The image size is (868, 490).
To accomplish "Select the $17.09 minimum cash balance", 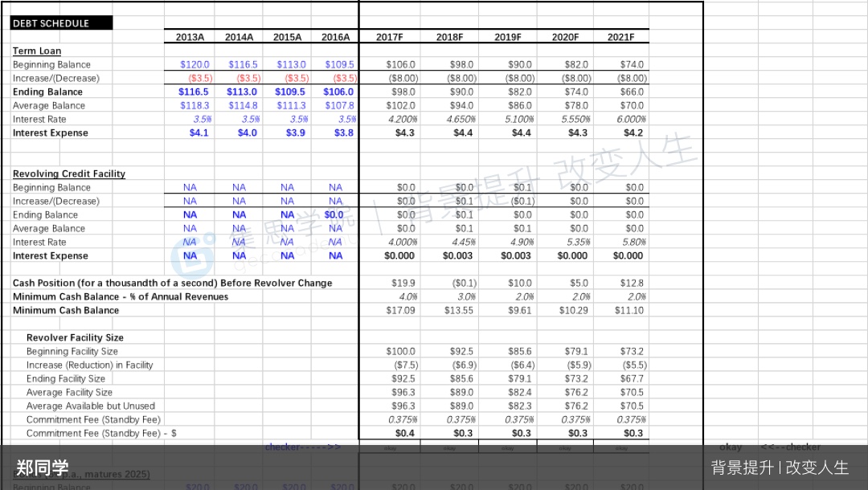I will pos(401,311).
